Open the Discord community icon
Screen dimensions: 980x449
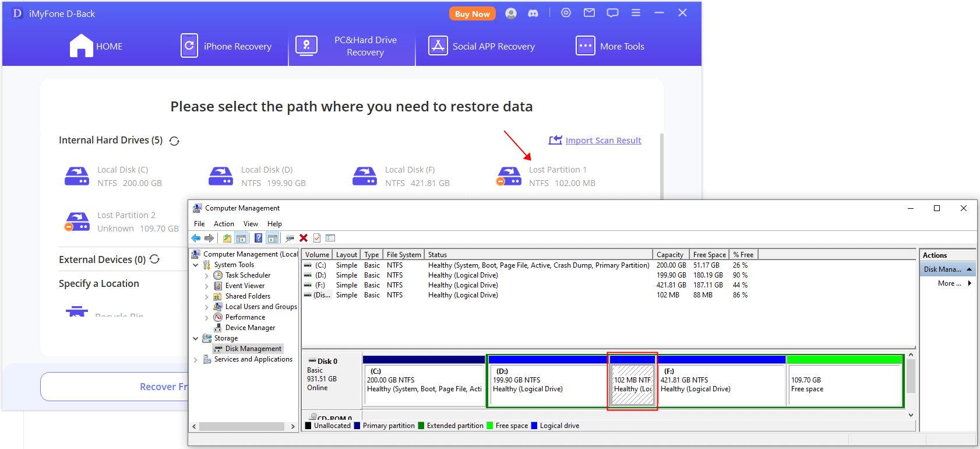point(533,13)
